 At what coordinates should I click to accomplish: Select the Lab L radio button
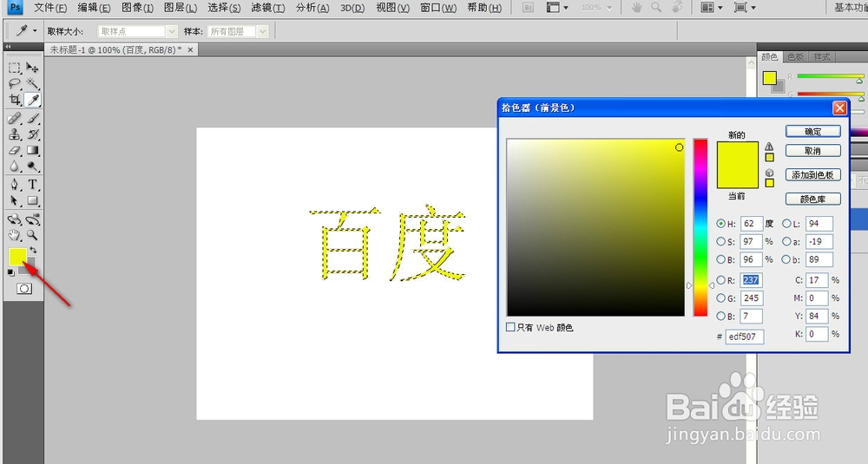point(786,224)
